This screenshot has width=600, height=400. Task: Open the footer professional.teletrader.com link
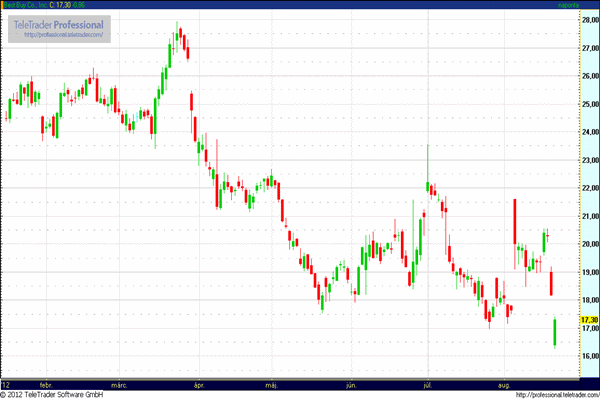click(548, 394)
